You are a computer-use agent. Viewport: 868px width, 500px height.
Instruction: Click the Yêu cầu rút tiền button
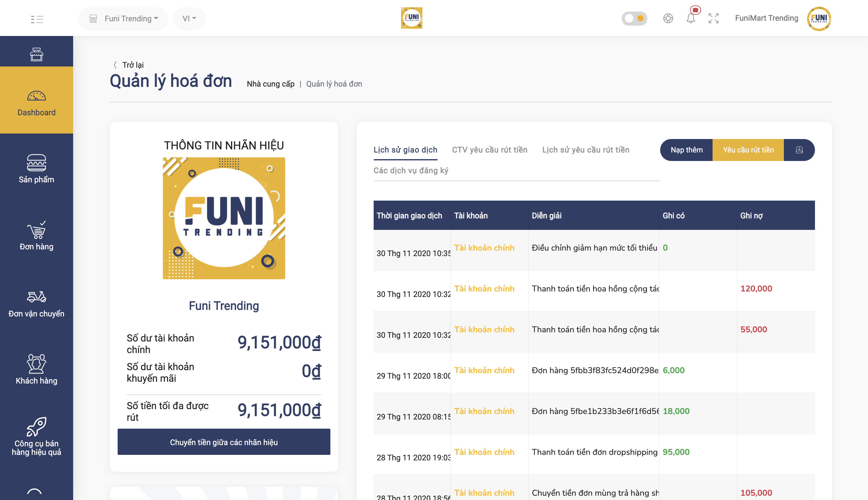(x=748, y=150)
